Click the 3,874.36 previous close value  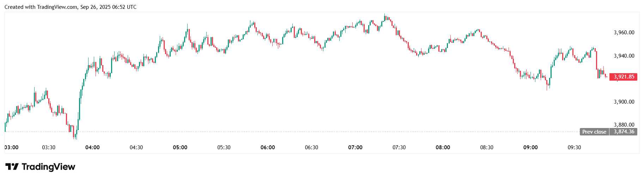click(x=624, y=132)
